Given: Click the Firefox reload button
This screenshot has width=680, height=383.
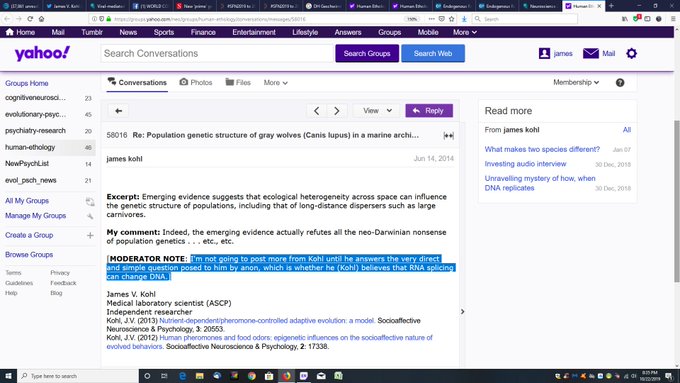Looking at the screenshot, I should point(30,19).
